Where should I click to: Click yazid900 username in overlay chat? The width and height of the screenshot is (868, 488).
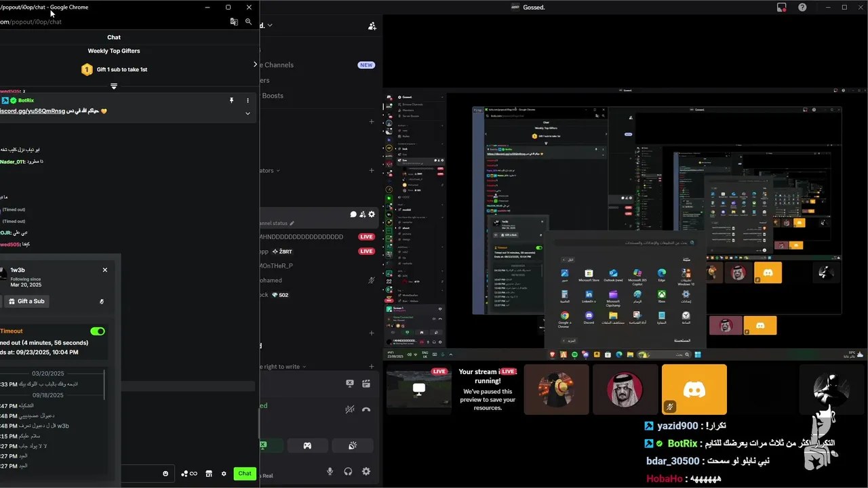tap(677, 426)
